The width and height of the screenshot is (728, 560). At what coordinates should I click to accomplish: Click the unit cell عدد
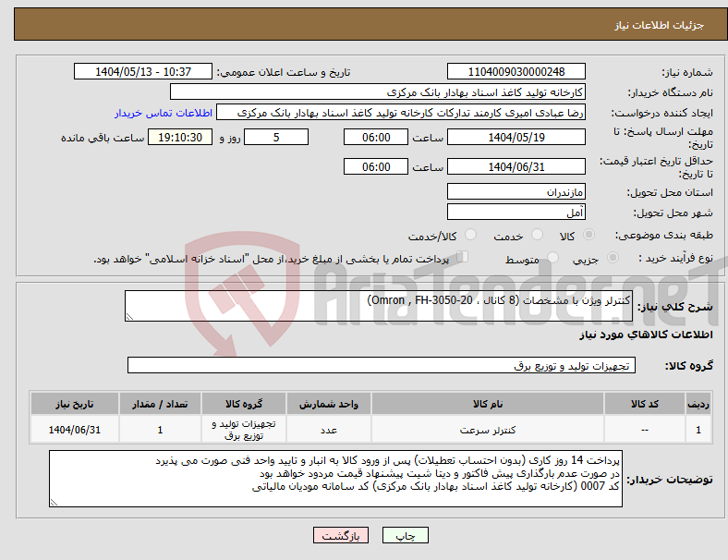[329, 430]
